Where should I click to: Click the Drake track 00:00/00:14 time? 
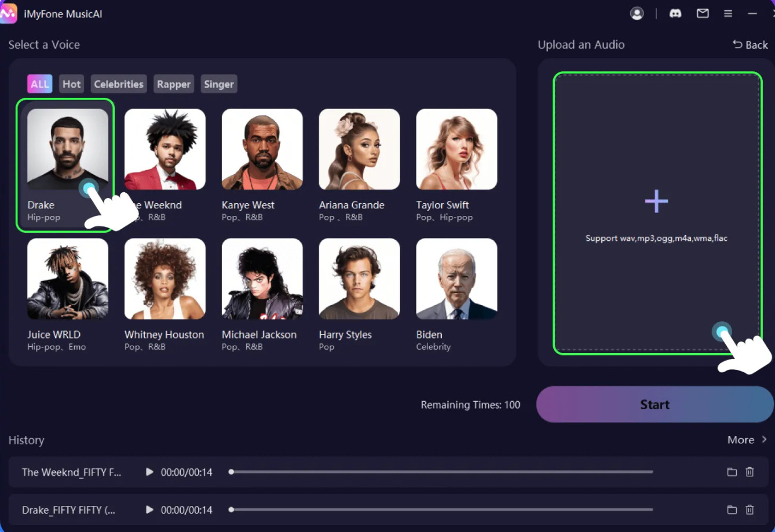pyautogui.click(x=187, y=510)
